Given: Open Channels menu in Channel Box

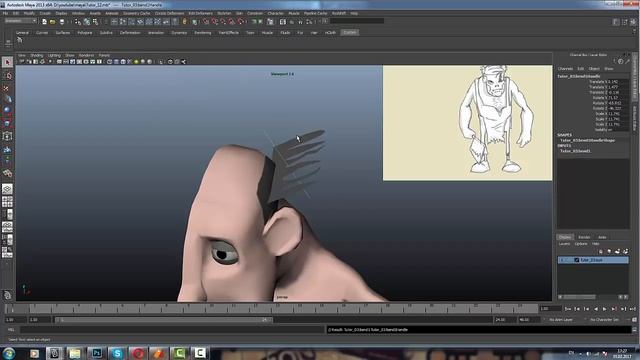Looking at the screenshot, I should tap(565, 69).
